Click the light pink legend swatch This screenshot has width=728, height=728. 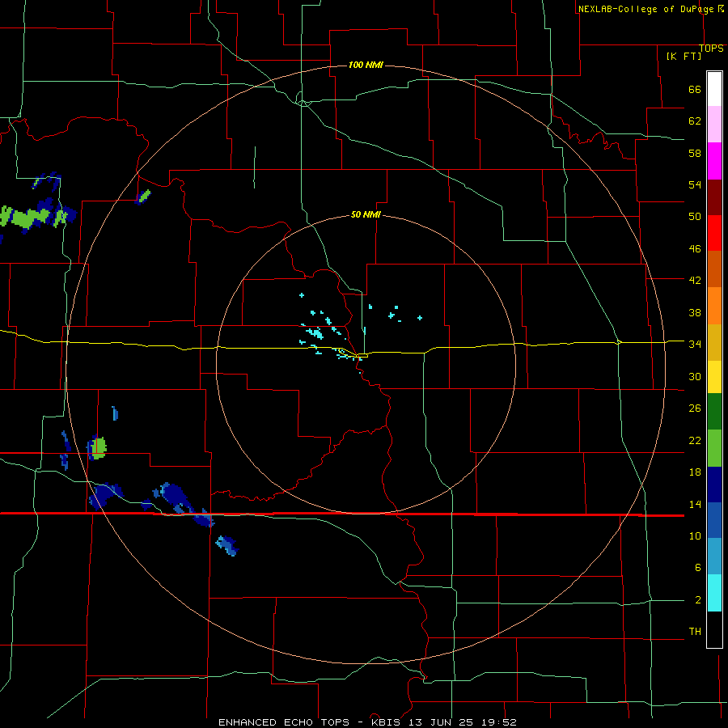(x=714, y=124)
